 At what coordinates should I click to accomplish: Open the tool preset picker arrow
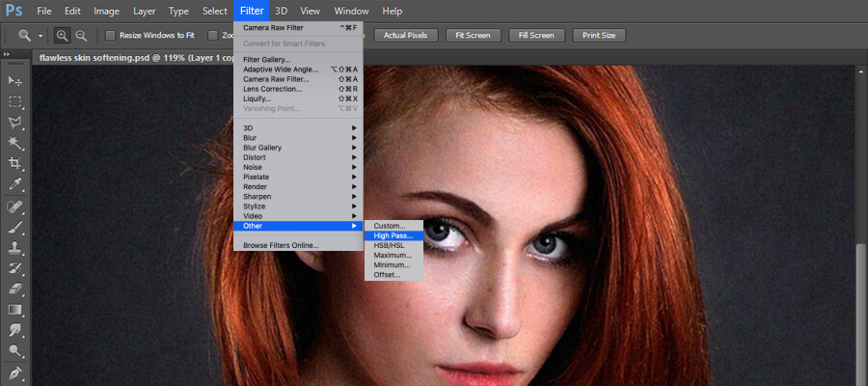[41, 36]
